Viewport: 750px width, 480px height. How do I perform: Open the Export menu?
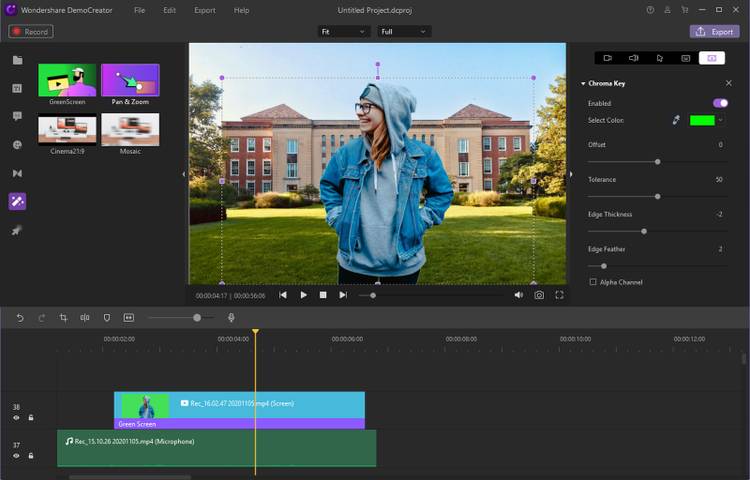pyautogui.click(x=205, y=10)
